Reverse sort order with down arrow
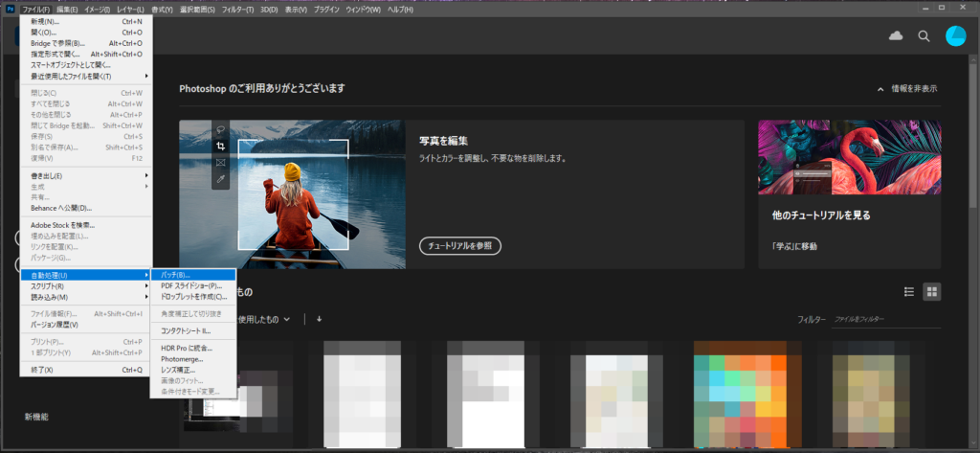Image resolution: width=980 pixels, height=453 pixels. 320,319
